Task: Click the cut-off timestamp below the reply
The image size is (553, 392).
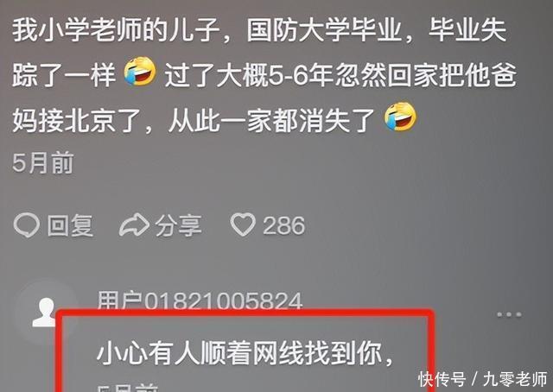Action: (x=128, y=388)
